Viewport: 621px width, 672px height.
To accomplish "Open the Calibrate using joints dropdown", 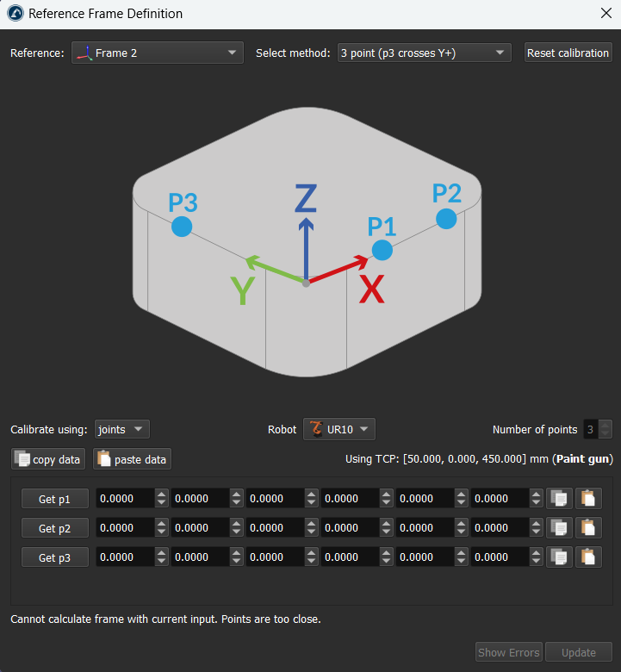I will pos(122,429).
